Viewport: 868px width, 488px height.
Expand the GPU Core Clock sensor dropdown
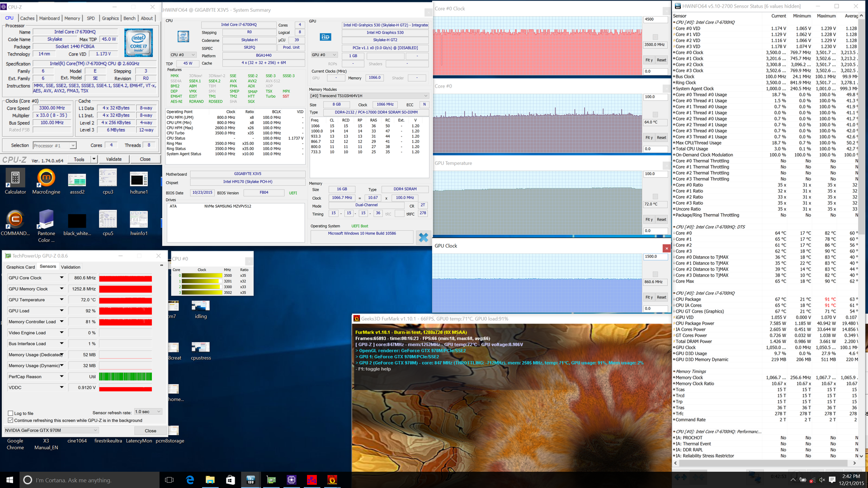[x=62, y=278]
